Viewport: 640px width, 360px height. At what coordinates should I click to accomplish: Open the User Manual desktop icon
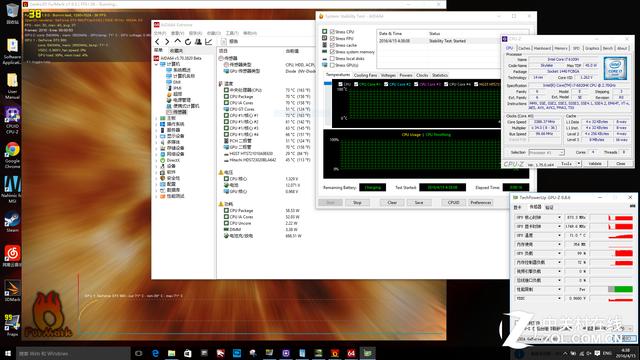coord(12,86)
